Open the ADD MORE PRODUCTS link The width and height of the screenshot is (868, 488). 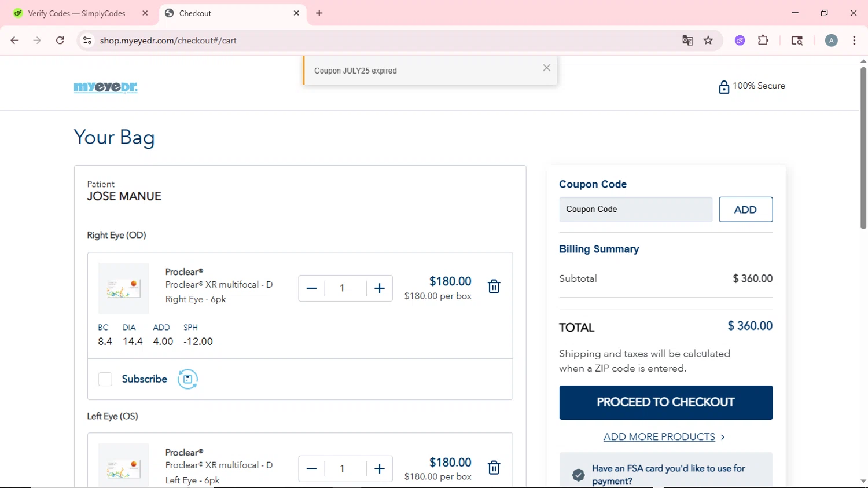tap(659, 437)
